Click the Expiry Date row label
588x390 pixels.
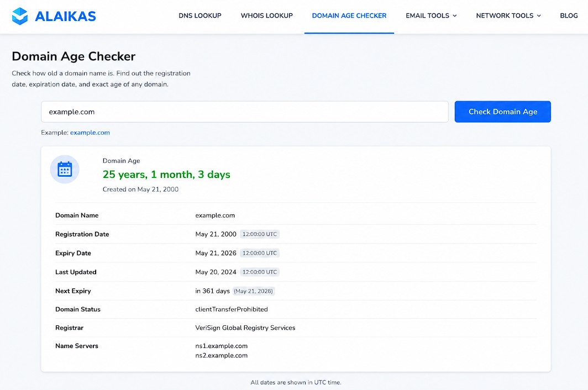click(x=73, y=253)
